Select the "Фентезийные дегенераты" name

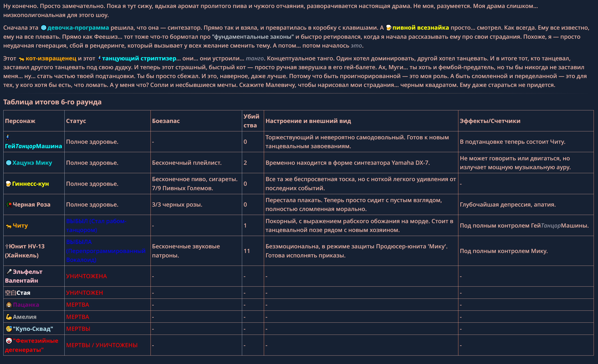pos(32,345)
